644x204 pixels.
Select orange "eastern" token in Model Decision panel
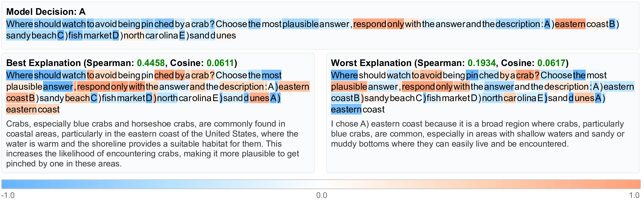click(x=570, y=24)
